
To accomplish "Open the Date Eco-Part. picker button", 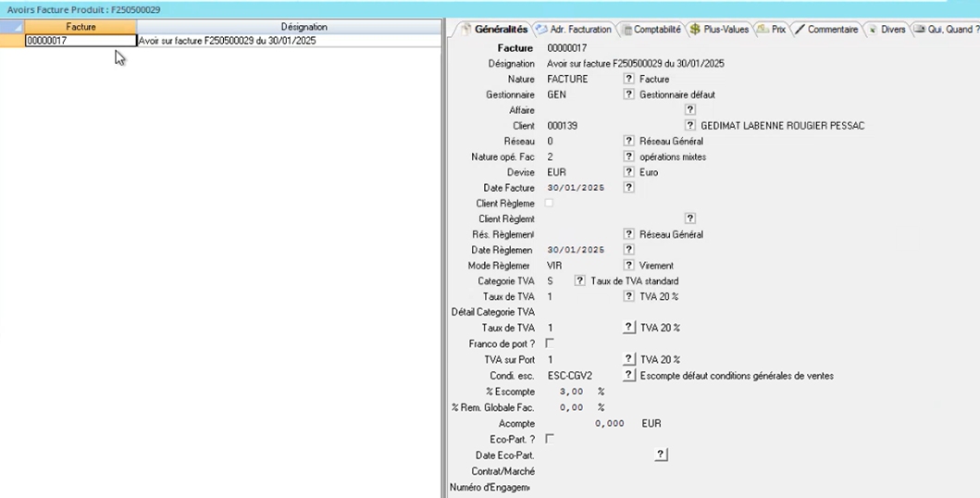I will (661, 454).
